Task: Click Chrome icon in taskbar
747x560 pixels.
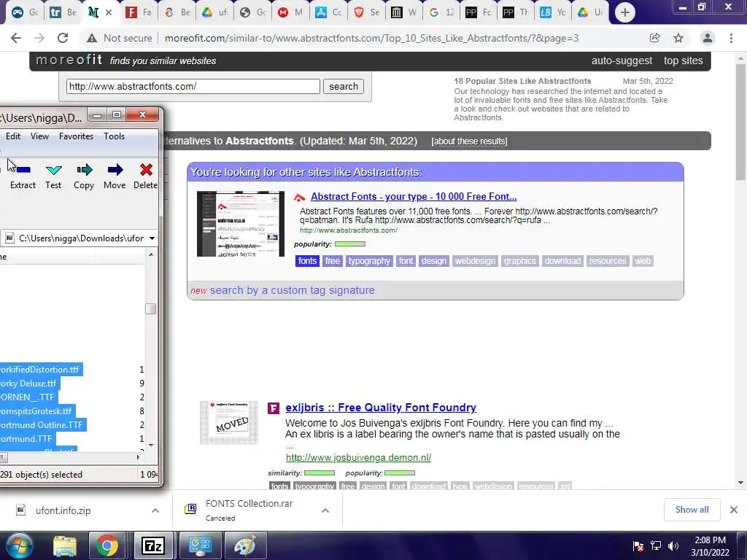Action: click(x=107, y=545)
